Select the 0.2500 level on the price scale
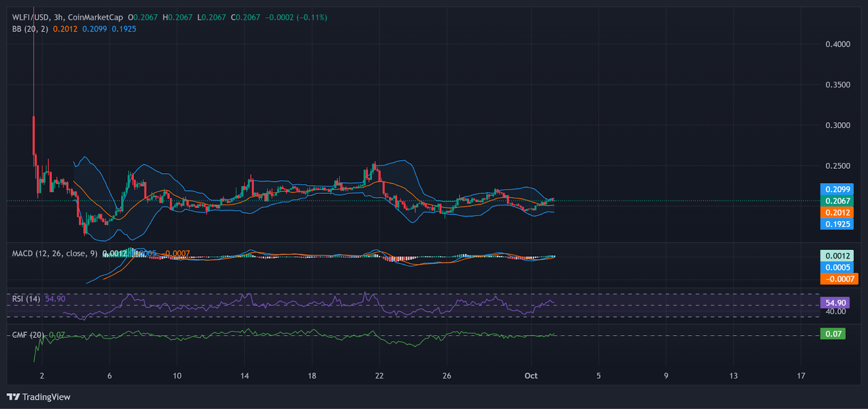Viewport: 868px width, 409px height. tap(838, 166)
